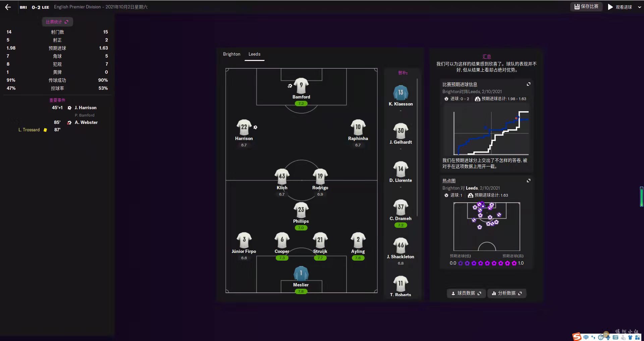Image resolution: width=644 pixels, height=341 pixels.
Task: Select substitute T. Roberts' number 11 shirt
Action: [x=400, y=284]
